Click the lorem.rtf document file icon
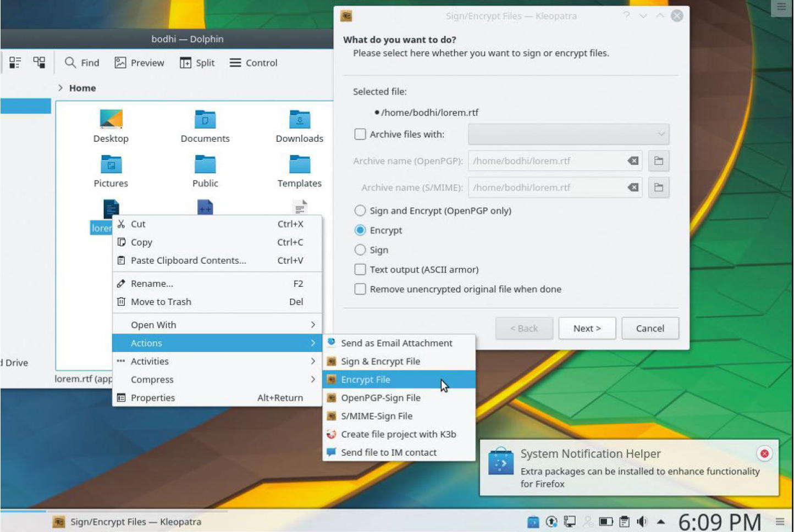Image resolution: width=794 pixels, height=532 pixels. click(111, 208)
